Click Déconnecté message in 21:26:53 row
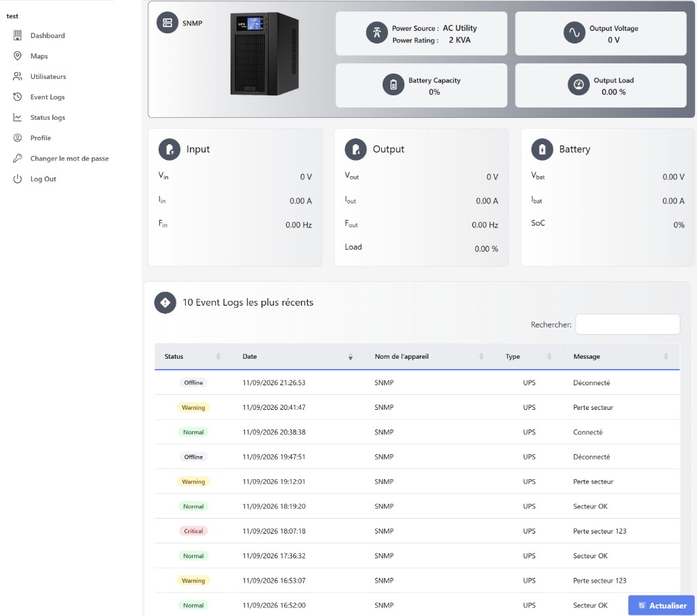Image resolution: width=697 pixels, height=616 pixels. click(x=591, y=383)
